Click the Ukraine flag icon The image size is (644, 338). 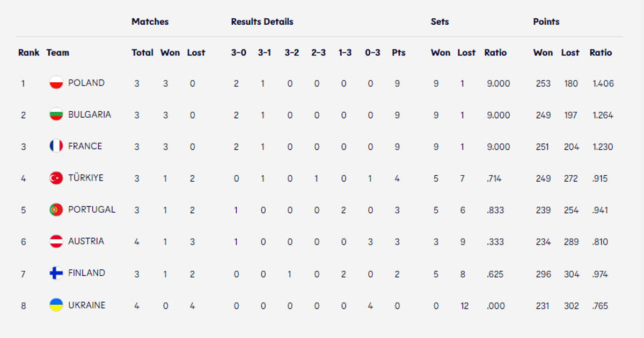point(56,305)
